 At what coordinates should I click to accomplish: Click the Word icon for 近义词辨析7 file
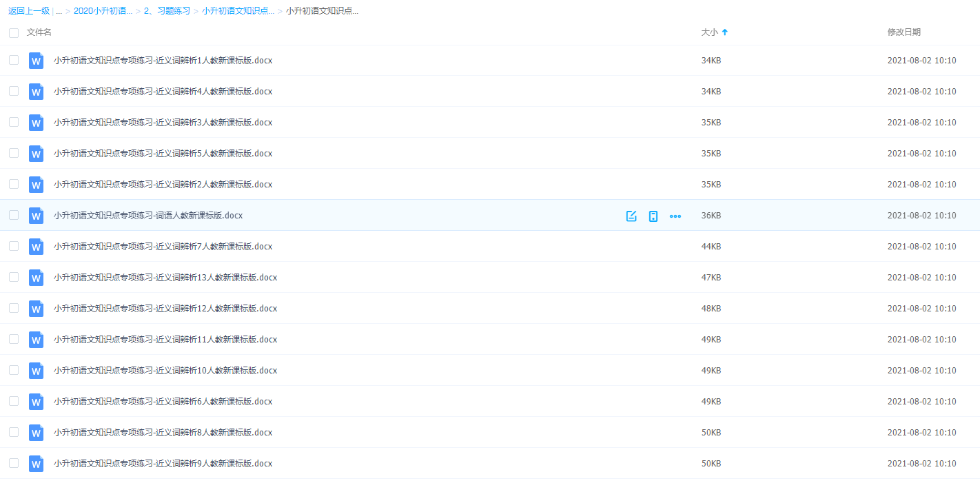click(36, 247)
